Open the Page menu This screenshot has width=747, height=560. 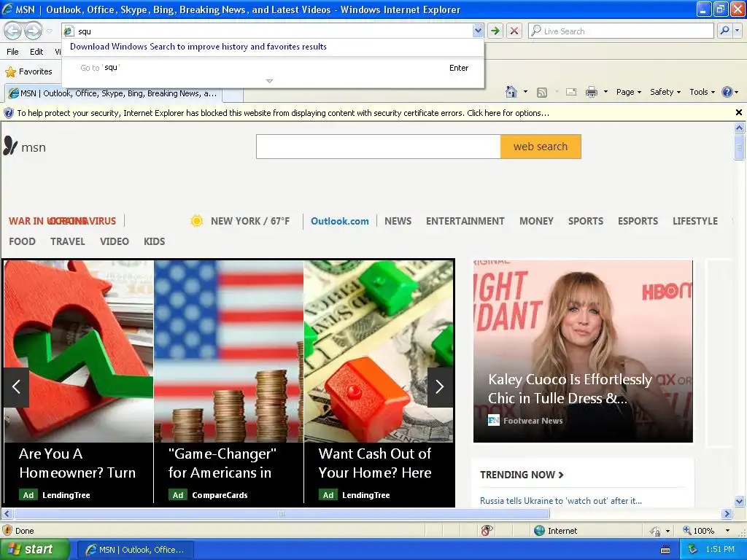click(628, 92)
